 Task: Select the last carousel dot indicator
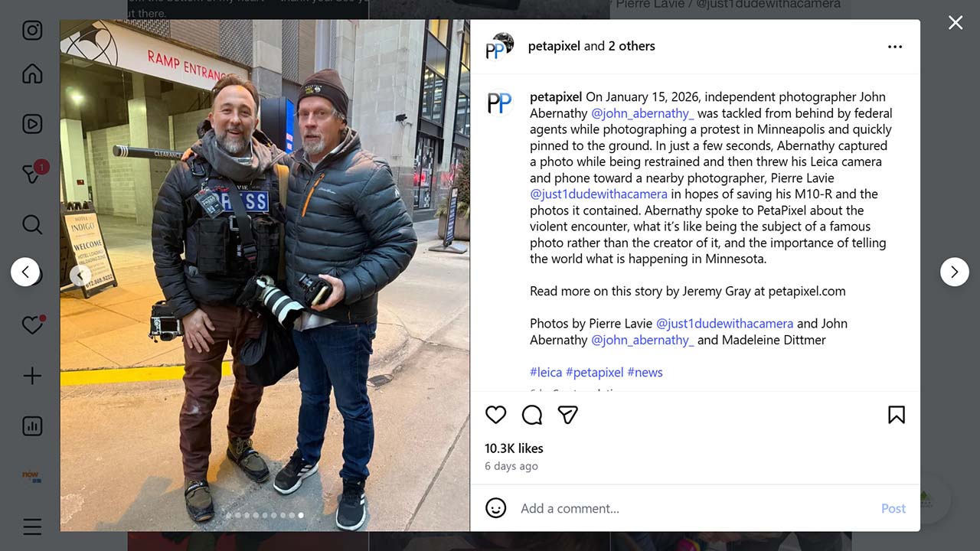[x=301, y=515]
